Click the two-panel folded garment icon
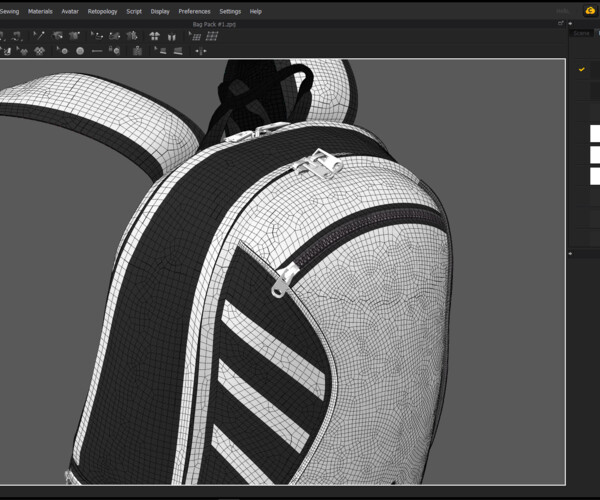The width and height of the screenshot is (600, 500). 171,37
